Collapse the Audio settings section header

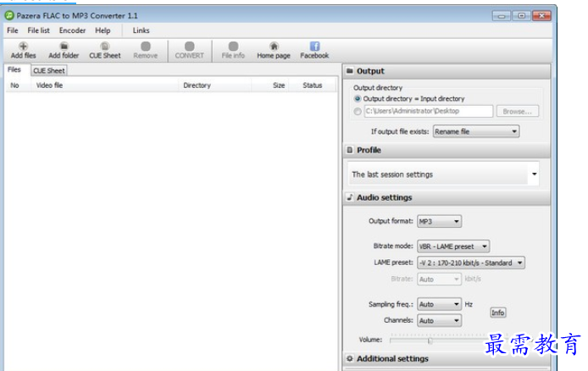click(x=447, y=197)
